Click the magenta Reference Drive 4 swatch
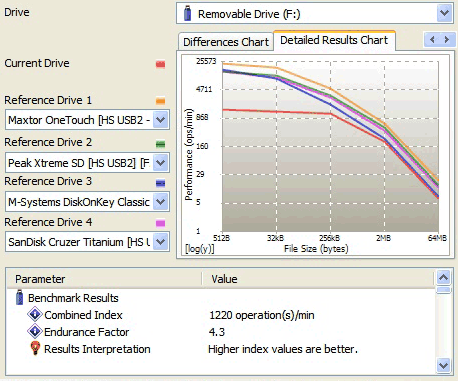The height and width of the screenshot is (381, 458). pos(160,223)
